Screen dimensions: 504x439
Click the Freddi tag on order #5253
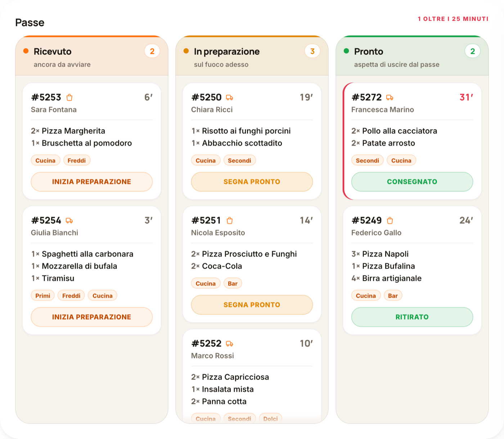coord(77,161)
